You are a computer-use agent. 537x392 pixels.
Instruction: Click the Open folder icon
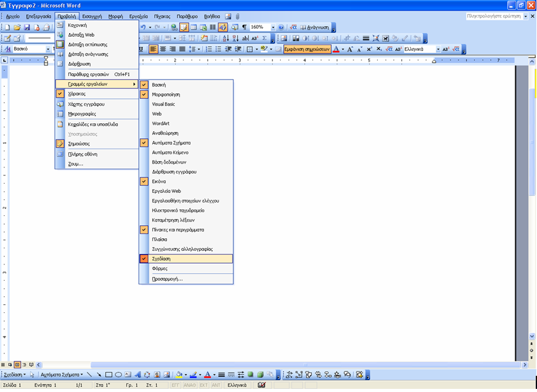click(17, 27)
